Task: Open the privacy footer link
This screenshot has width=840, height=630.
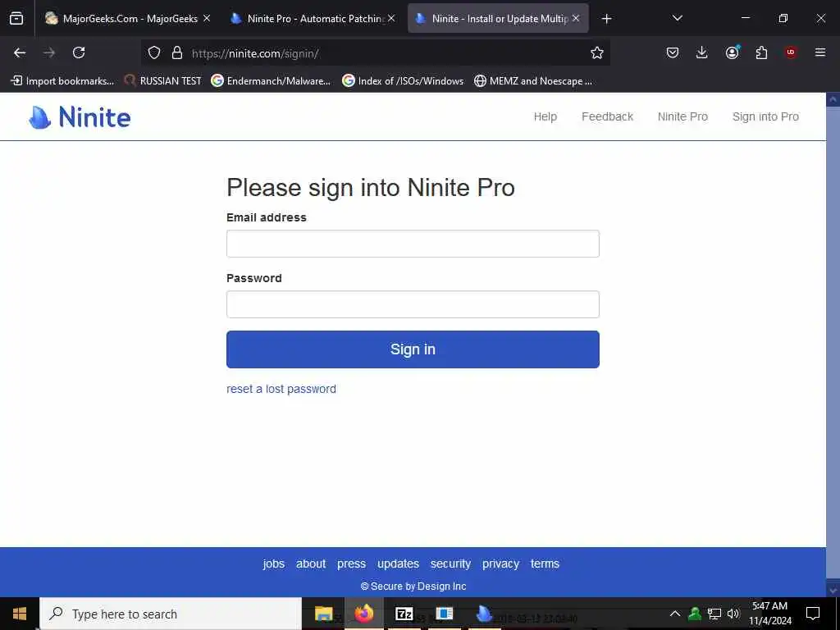Action: [x=501, y=564]
